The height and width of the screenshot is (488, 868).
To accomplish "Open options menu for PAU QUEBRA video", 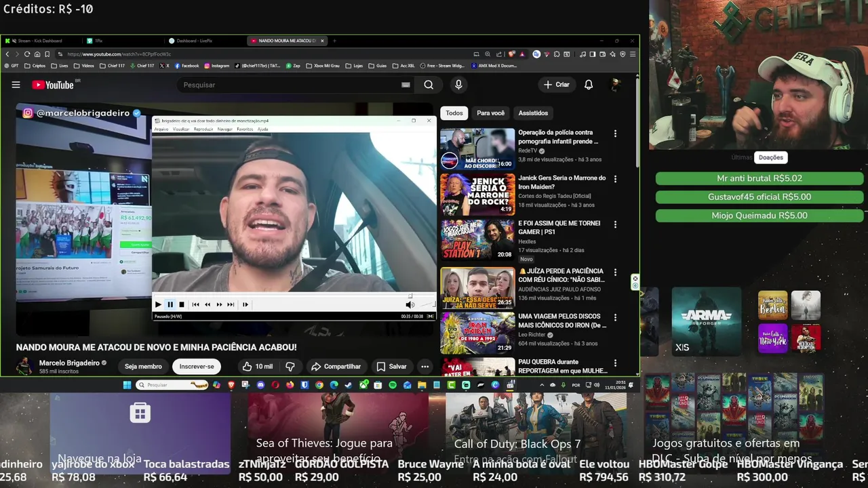I will point(615,363).
